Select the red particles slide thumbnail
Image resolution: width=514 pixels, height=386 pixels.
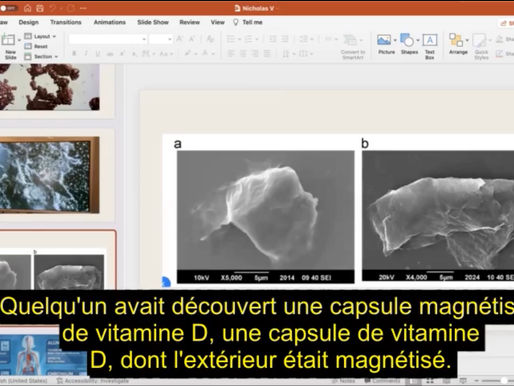(x=50, y=87)
